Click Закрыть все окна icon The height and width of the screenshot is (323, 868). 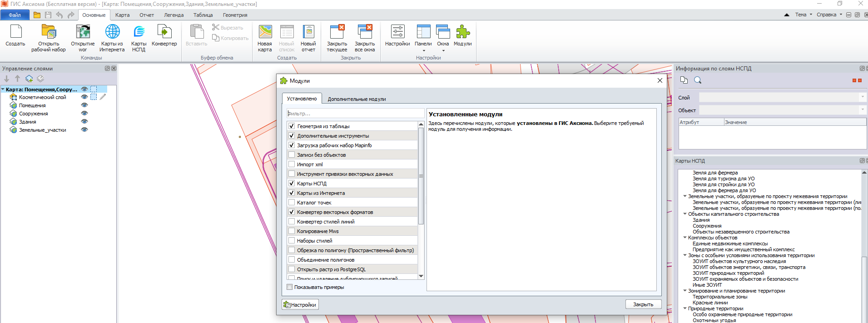click(365, 33)
